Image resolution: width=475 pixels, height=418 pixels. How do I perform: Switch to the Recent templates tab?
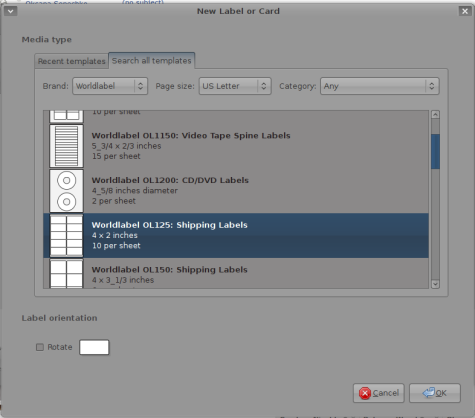(71, 61)
